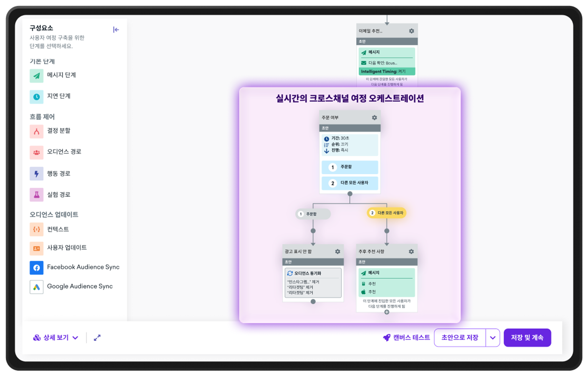Click connector dot below 광고 표시 안 함 step
This screenshot has height=377, width=588.
tap(313, 302)
